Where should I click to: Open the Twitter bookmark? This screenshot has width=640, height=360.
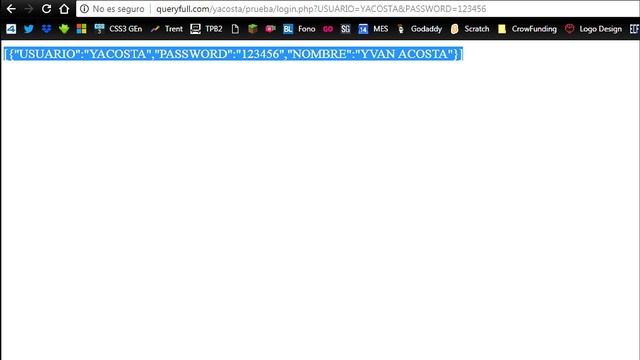coord(29,29)
